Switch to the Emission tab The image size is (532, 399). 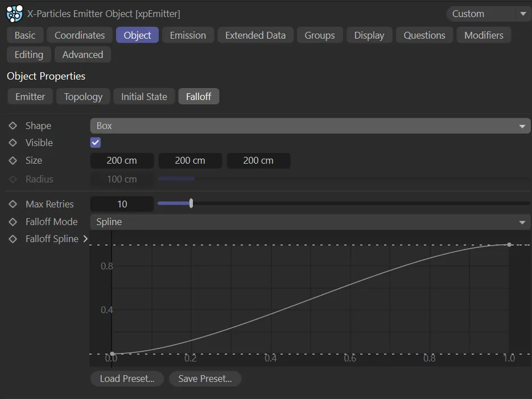tap(188, 35)
